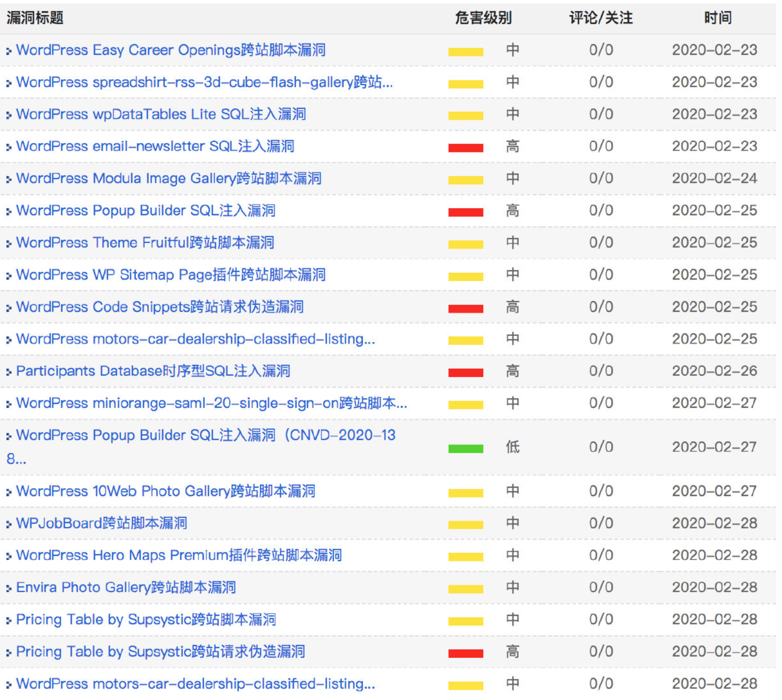The width and height of the screenshot is (782, 700).
Task: Select the 高 label in Participants Database row
Action: pyautogui.click(x=513, y=371)
